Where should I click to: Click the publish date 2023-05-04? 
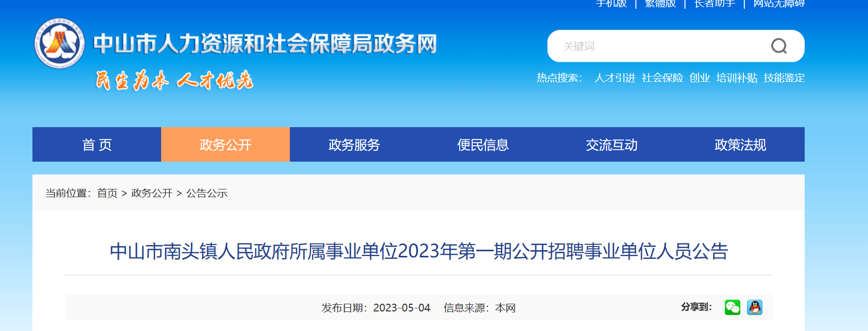point(402,308)
